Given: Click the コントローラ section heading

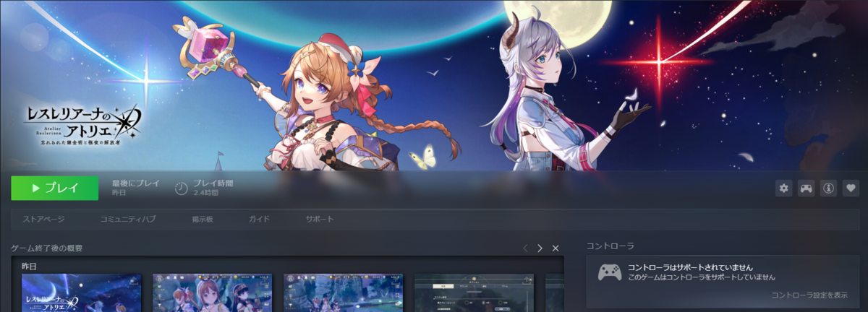Looking at the screenshot, I should 610,246.
